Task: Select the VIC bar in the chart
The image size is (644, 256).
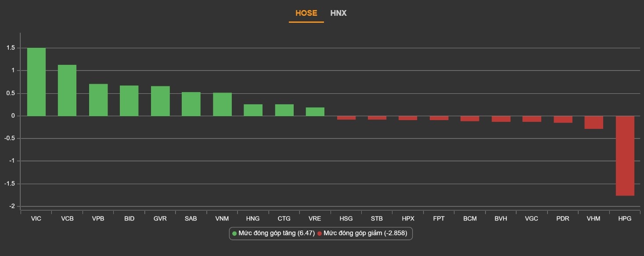Action: pyautogui.click(x=36, y=81)
